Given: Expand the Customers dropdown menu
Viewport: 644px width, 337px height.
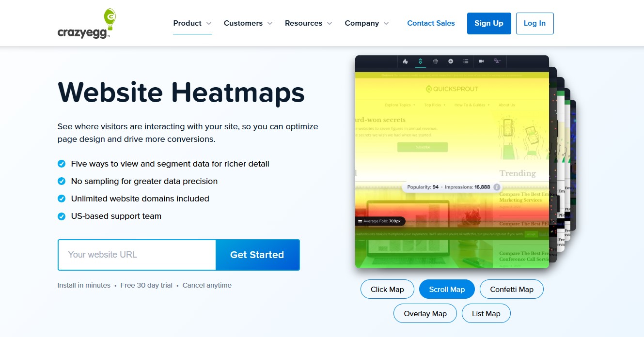Looking at the screenshot, I should tap(248, 23).
